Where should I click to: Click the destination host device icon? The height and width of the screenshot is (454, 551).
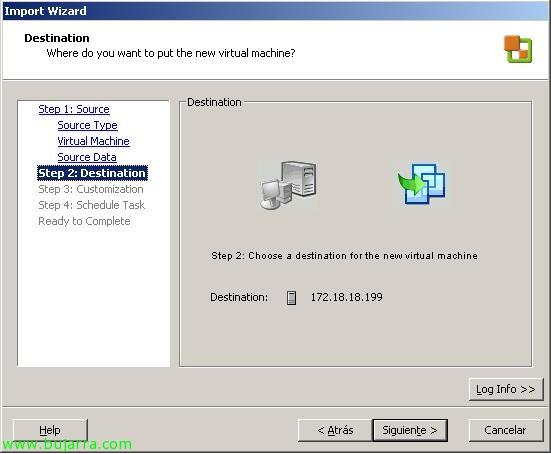pos(291,298)
